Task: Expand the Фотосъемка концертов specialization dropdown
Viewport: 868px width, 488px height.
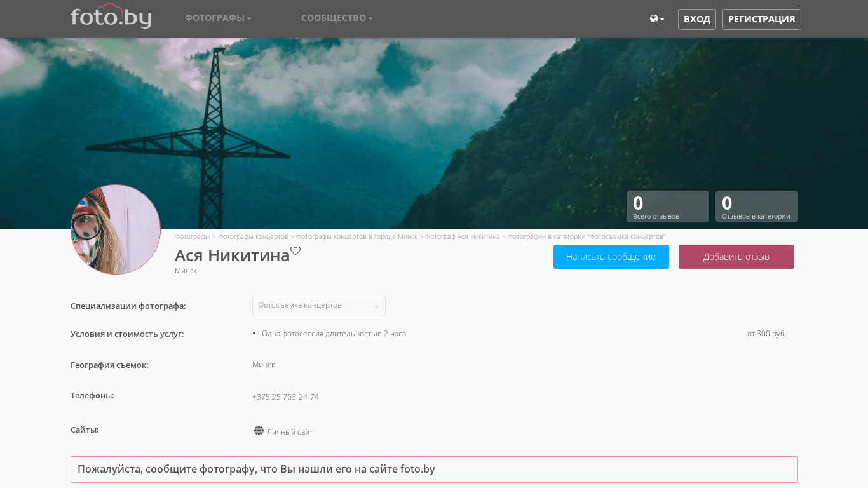Action: (318, 306)
